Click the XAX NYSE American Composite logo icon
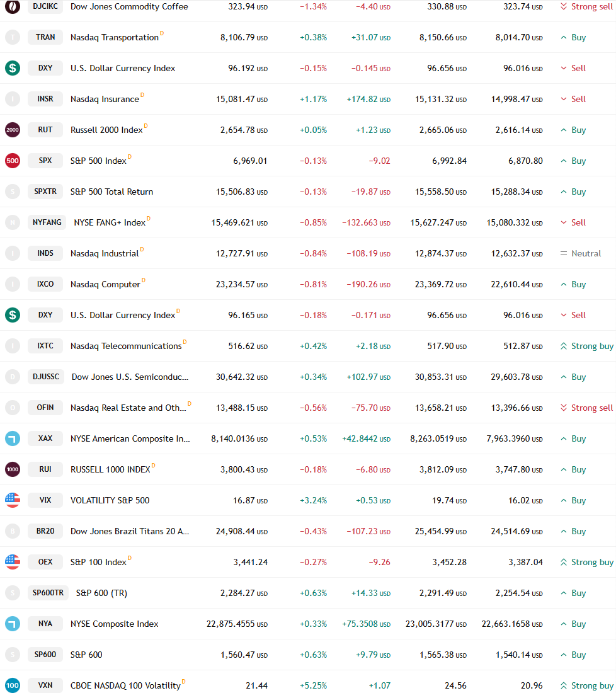Image resolution: width=616 pixels, height=693 pixels. (x=13, y=438)
